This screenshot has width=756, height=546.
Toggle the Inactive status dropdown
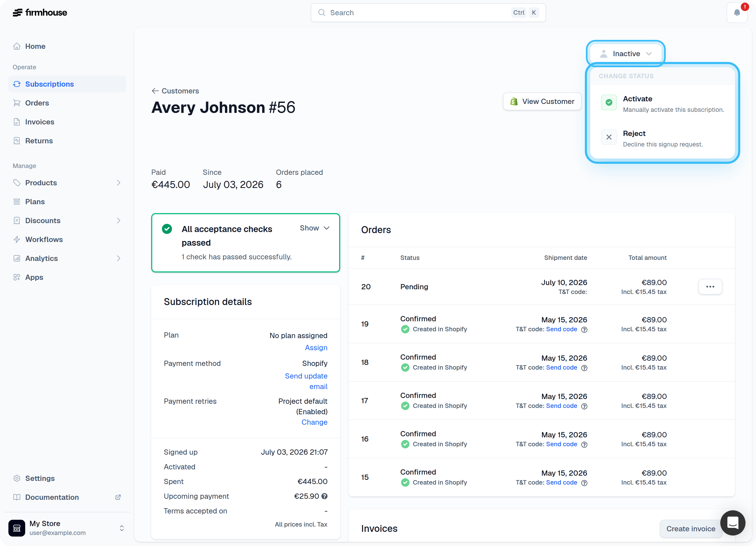625,54
